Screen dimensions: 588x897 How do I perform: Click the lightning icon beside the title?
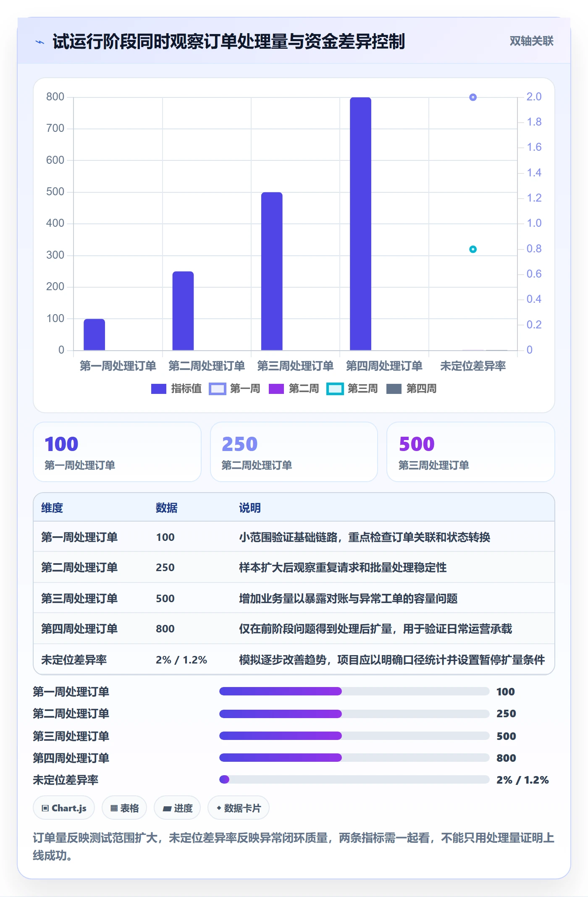(x=40, y=42)
